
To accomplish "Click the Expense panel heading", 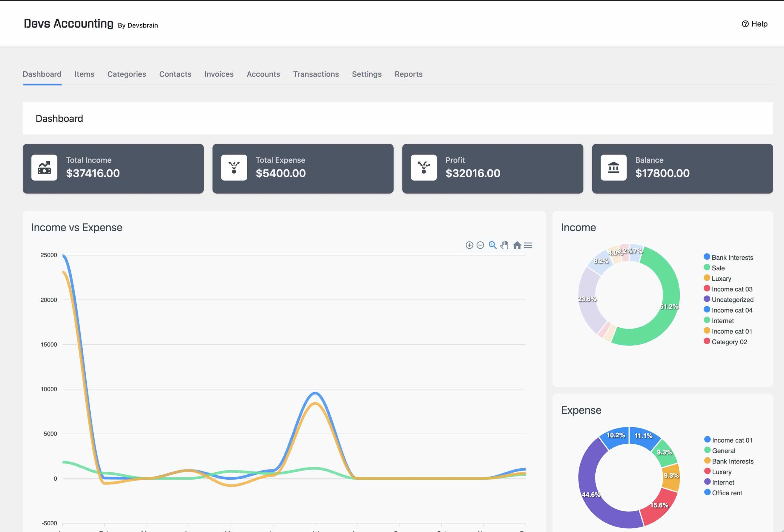I will click(581, 410).
